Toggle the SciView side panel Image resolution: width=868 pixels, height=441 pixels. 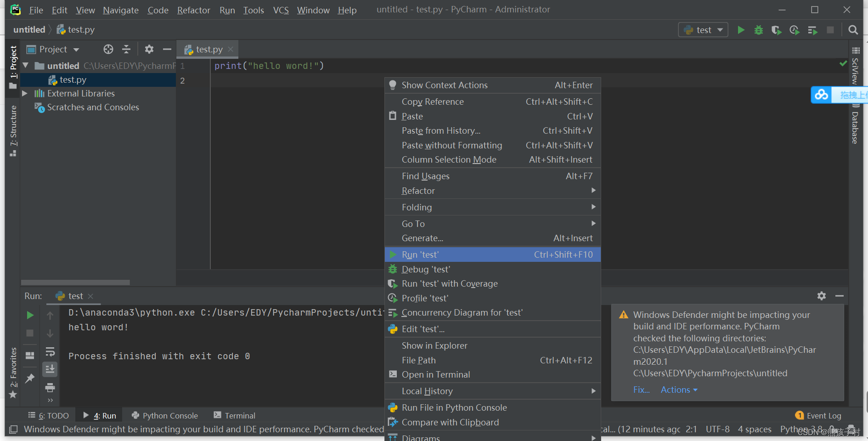pyautogui.click(x=855, y=65)
